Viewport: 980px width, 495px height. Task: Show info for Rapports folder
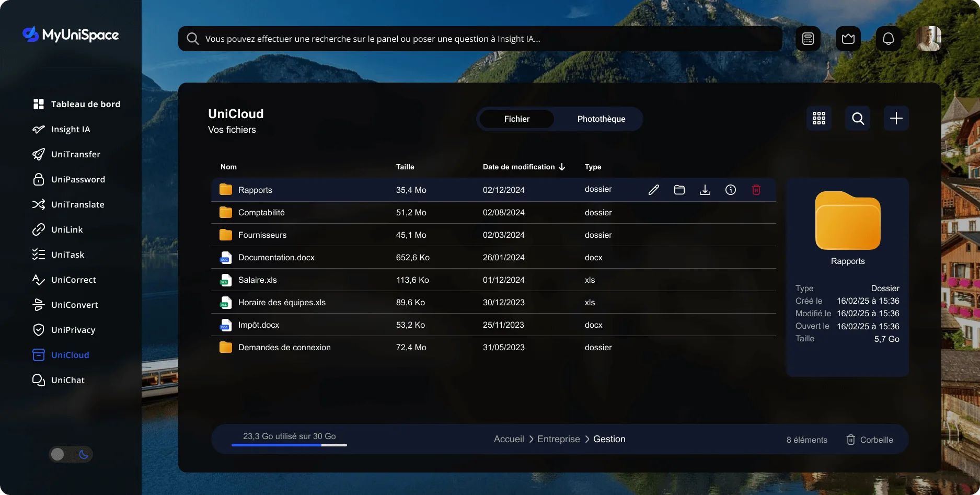[731, 190]
